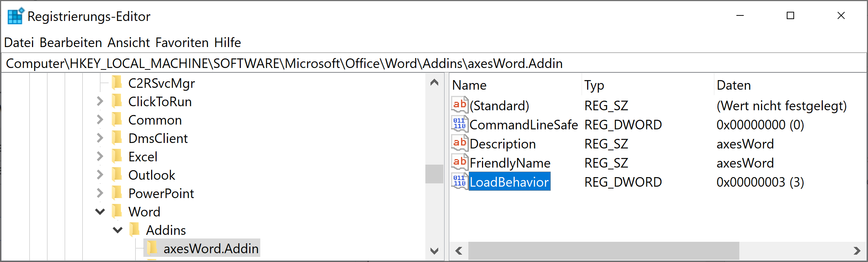
Task: Click the (Standard) string value icon
Action: [x=460, y=105]
